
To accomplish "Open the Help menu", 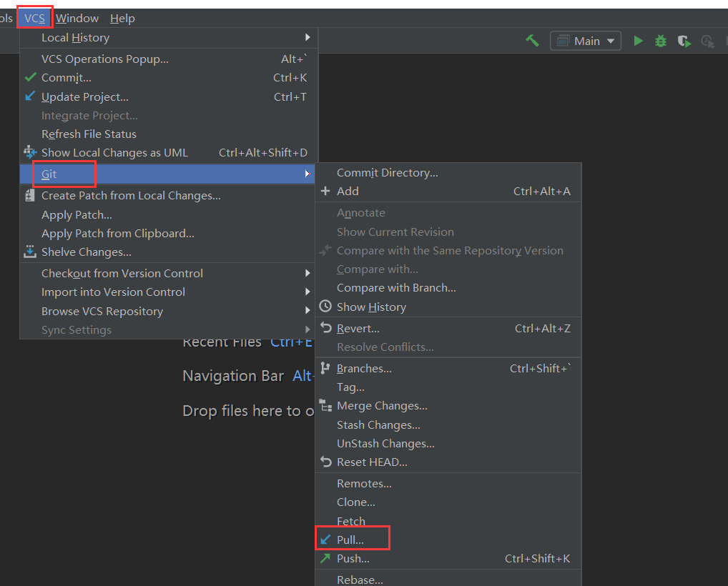I will pyautogui.click(x=122, y=18).
